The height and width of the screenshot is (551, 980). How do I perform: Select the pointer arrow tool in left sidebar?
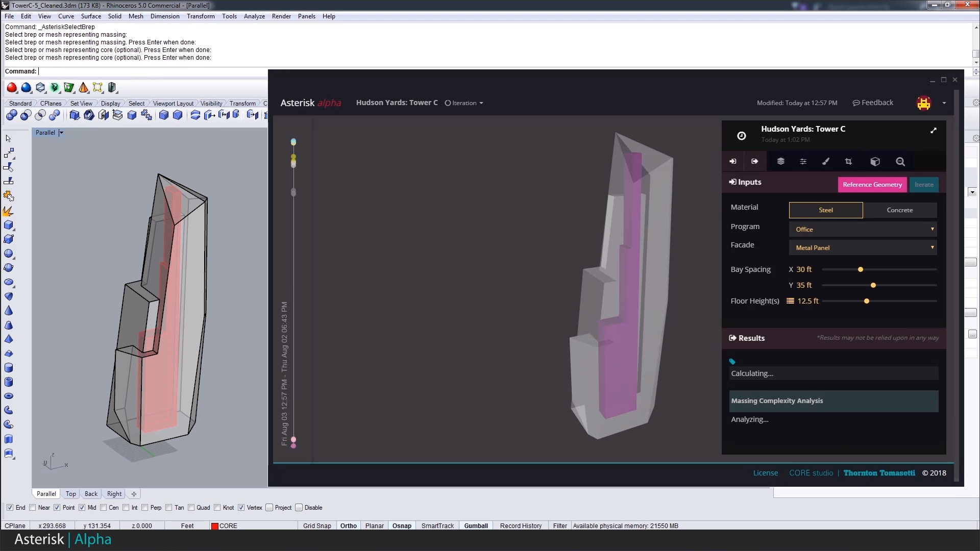tap(9, 138)
